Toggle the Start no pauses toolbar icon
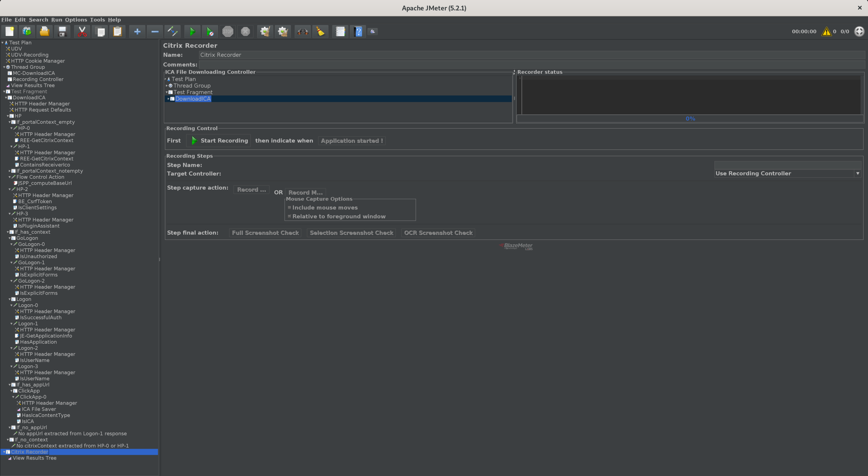Viewport: 868px width, 476px height. point(210,31)
